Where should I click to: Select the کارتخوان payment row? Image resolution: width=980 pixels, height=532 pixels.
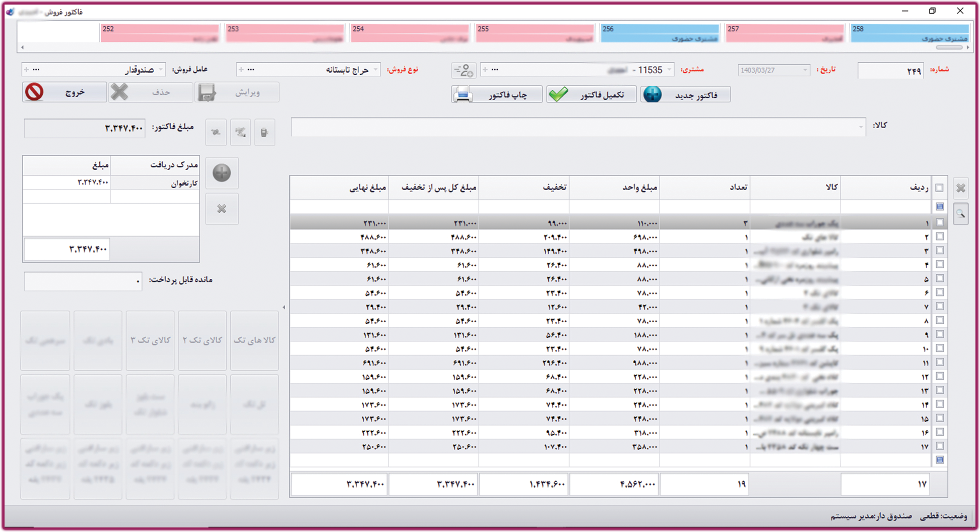click(111, 183)
